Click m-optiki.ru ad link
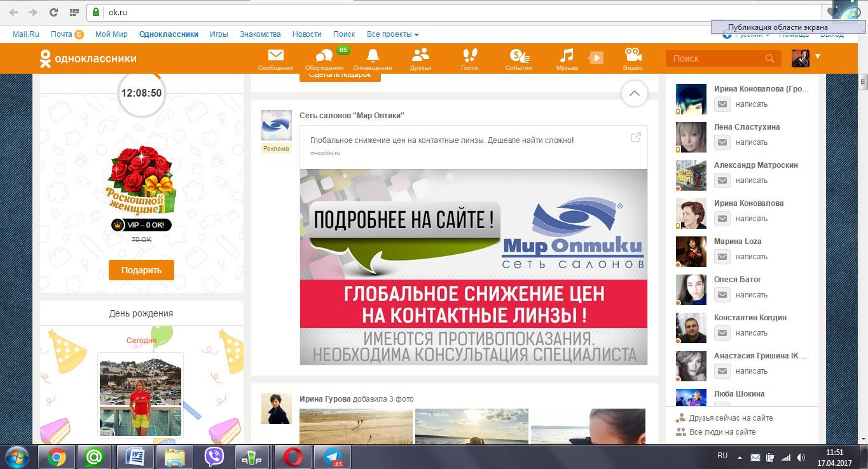 (x=325, y=153)
